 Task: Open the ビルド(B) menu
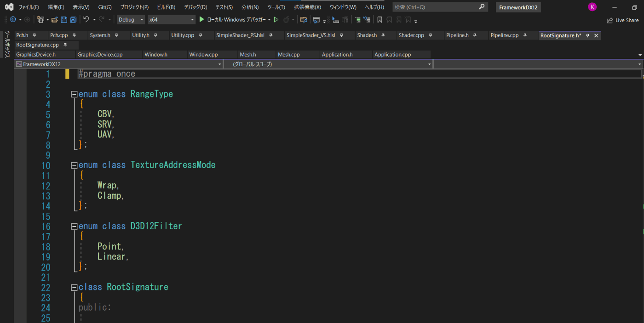tap(166, 7)
